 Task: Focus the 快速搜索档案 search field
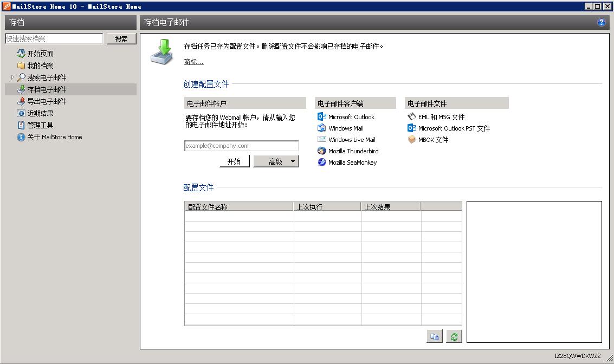point(54,38)
